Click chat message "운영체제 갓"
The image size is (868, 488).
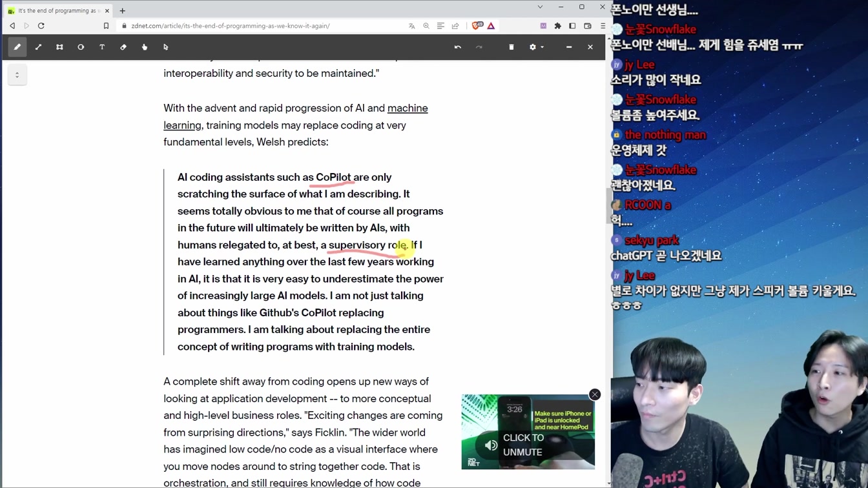(639, 150)
